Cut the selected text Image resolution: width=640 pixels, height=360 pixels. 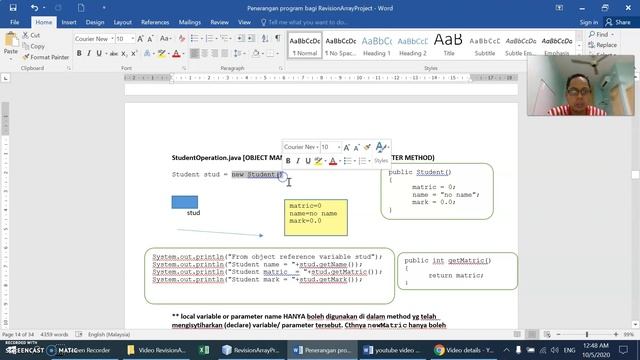[31, 35]
